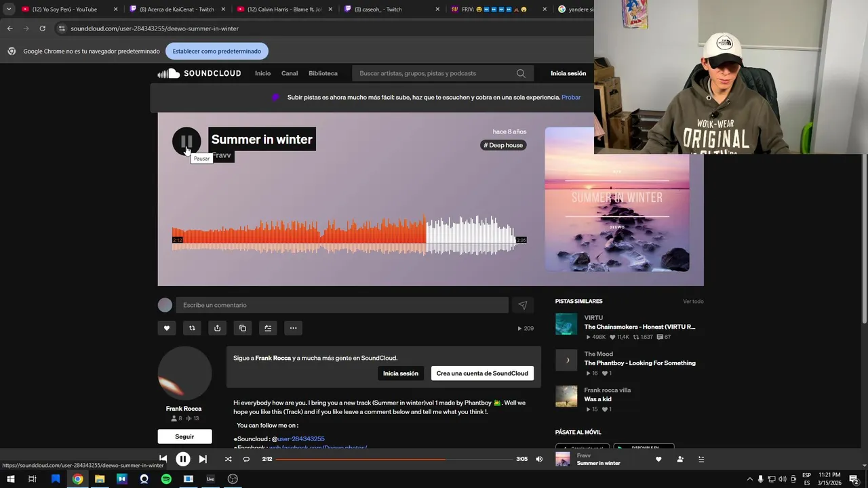
Task: Click the search magnifier icon
Action: 521,73
